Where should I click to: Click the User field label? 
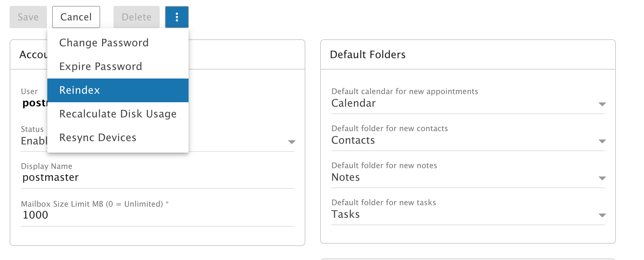point(29,91)
